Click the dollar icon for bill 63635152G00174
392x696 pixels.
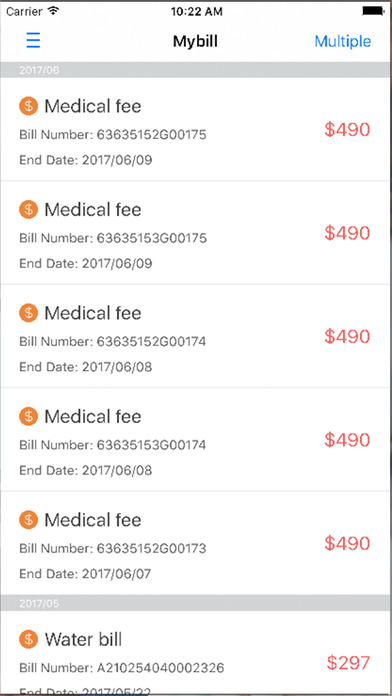(x=29, y=313)
